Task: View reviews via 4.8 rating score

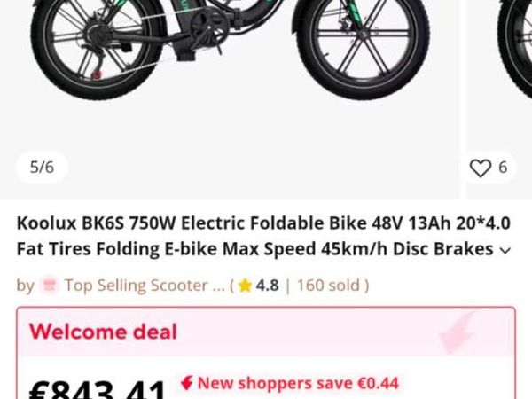Action: coord(268,286)
